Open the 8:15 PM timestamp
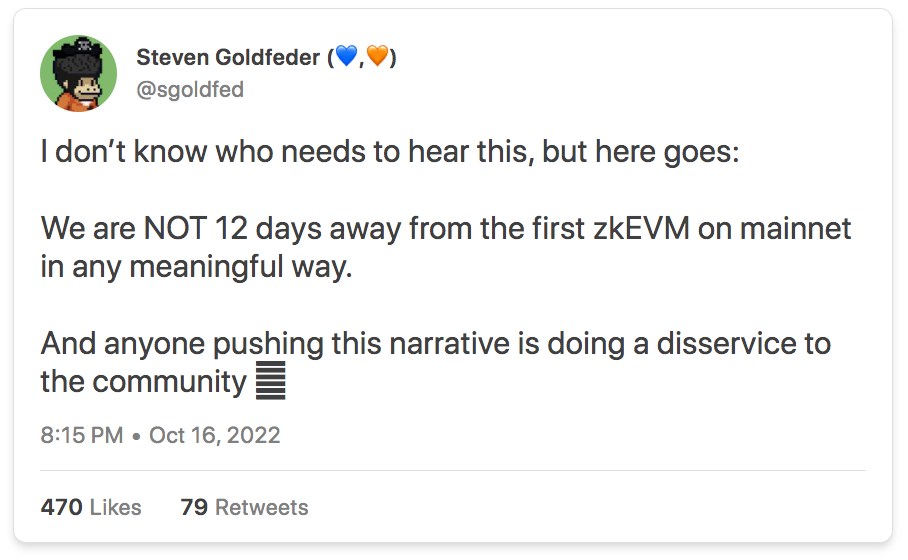 pos(82,435)
